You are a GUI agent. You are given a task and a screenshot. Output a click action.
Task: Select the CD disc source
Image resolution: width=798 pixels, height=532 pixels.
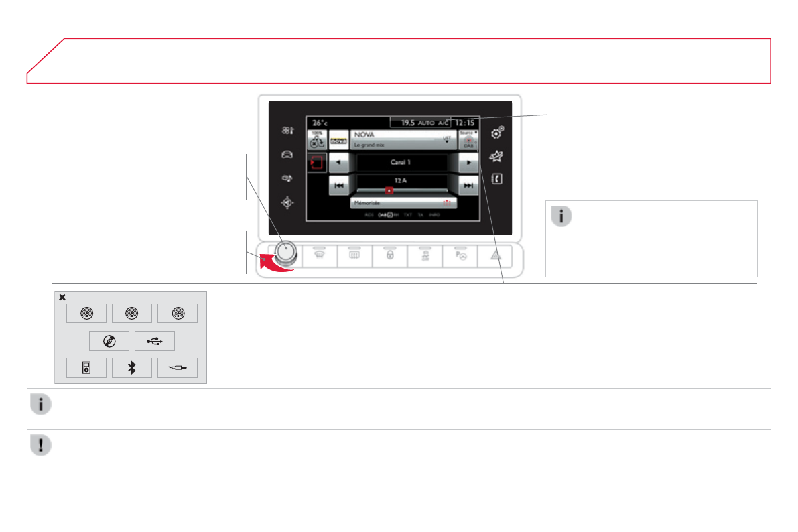(x=109, y=341)
